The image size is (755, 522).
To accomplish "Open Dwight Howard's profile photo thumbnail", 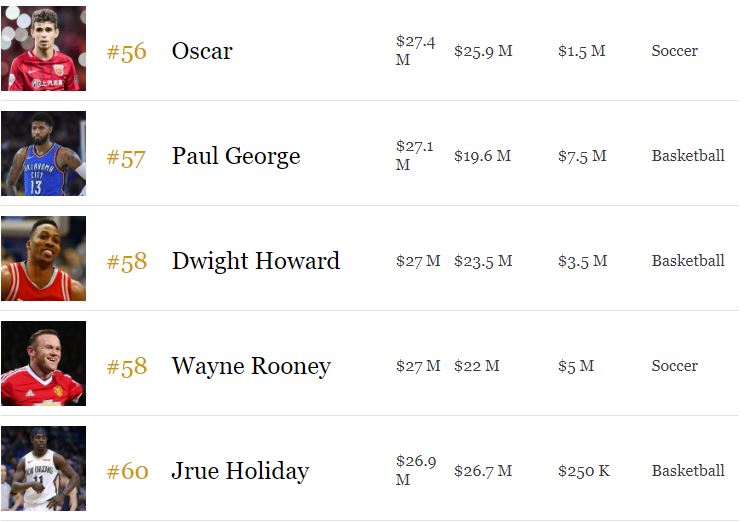I will click(43, 258).
